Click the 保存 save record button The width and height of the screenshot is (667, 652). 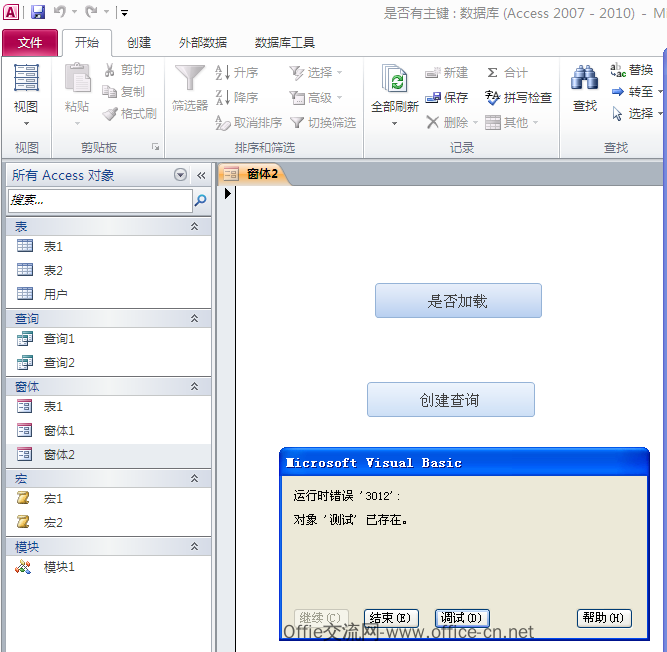coord(447,98)
